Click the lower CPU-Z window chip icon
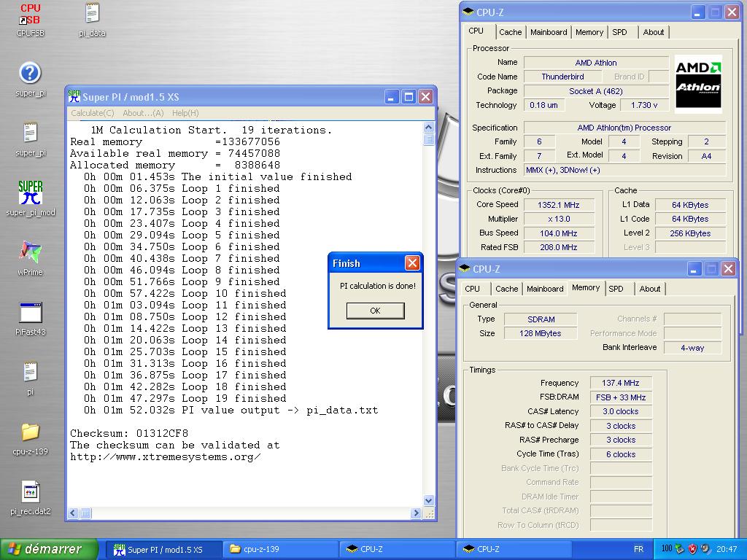747x560 pixels. point(465,268)
